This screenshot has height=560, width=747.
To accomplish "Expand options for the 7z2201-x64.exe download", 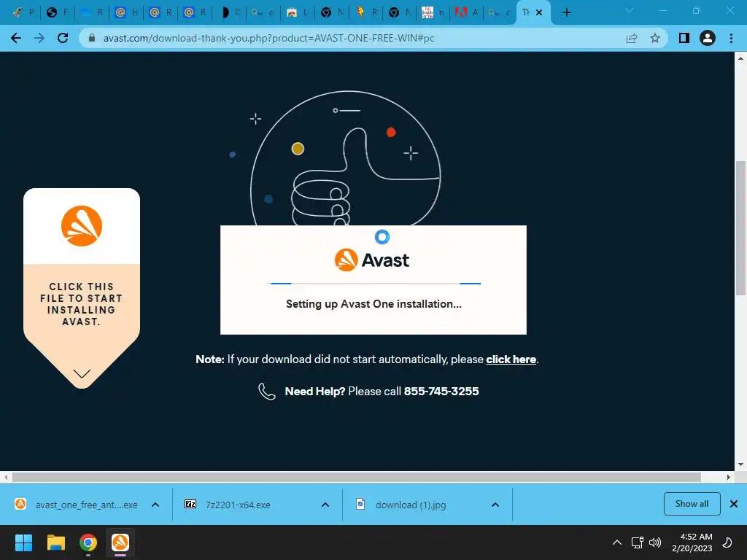I will [x=325, y=505].
